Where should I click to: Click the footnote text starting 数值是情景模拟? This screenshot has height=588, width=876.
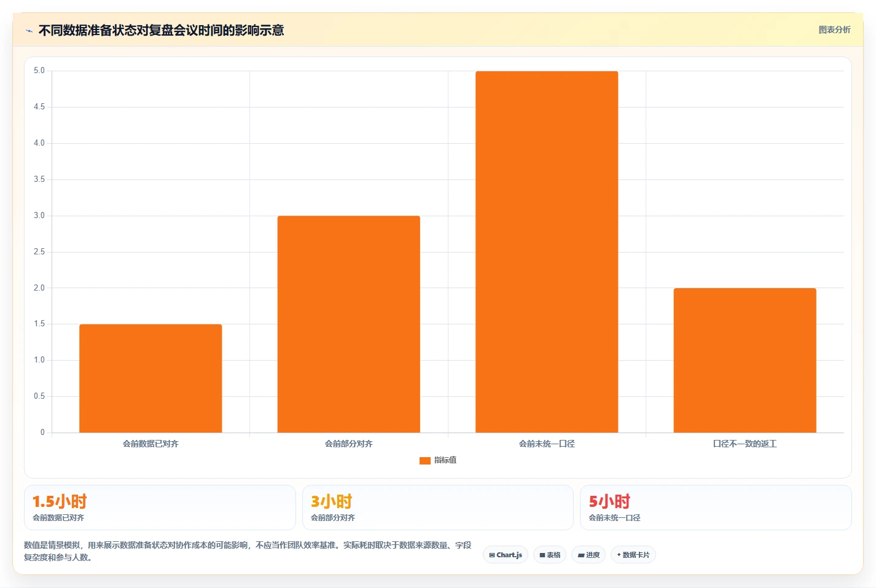(x=248, y=551)
